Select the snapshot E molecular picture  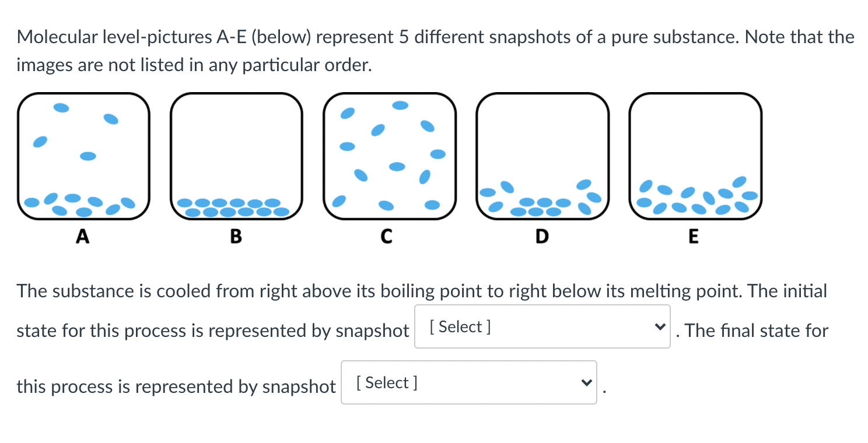[695, 156]
